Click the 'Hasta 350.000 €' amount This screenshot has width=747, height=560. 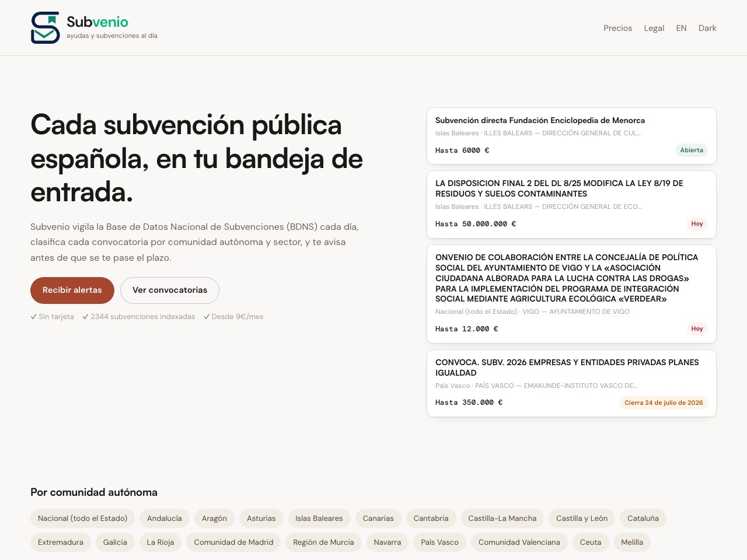[x=469, y=402]
